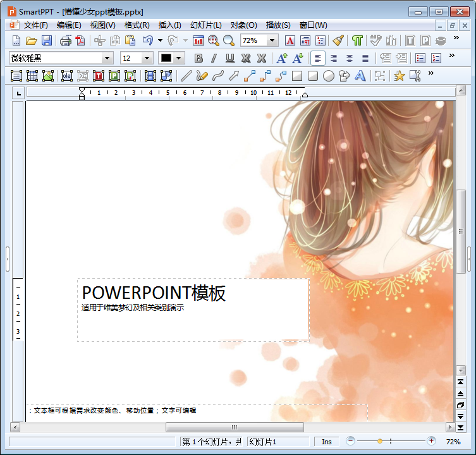This screenshot has width=476, height=455.
Task: Select the line drawing tool
Action: 186,76
